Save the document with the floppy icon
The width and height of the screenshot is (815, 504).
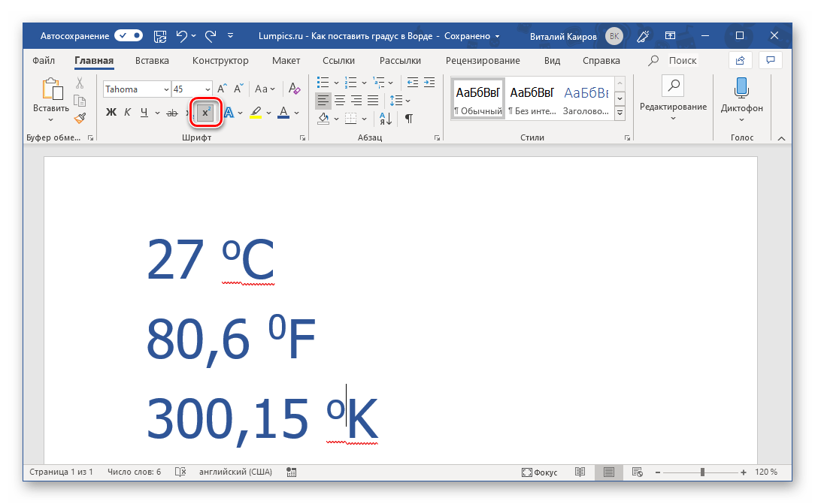coord(160,36)
